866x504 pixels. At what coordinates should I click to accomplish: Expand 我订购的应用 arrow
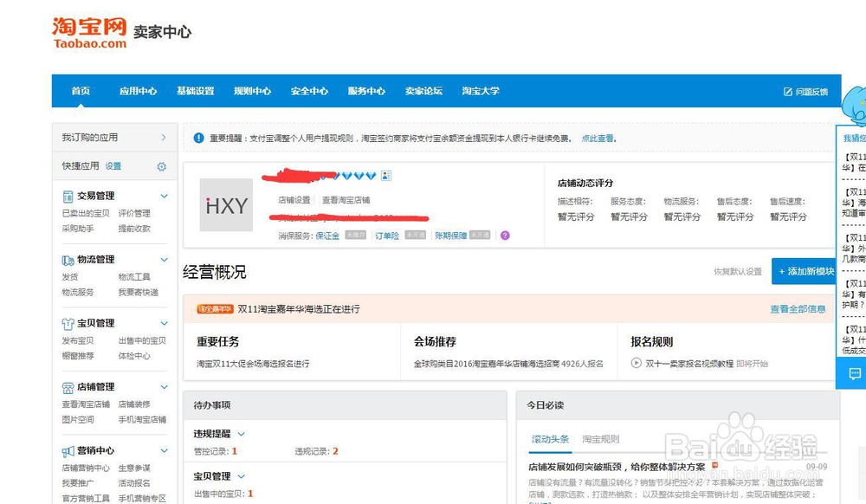click(x=164, y=138)
